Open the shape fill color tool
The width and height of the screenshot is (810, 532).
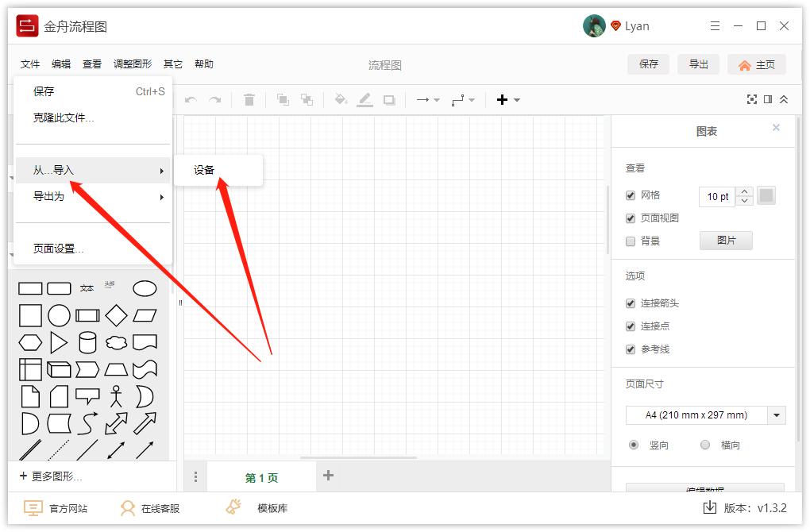(341, 99)
